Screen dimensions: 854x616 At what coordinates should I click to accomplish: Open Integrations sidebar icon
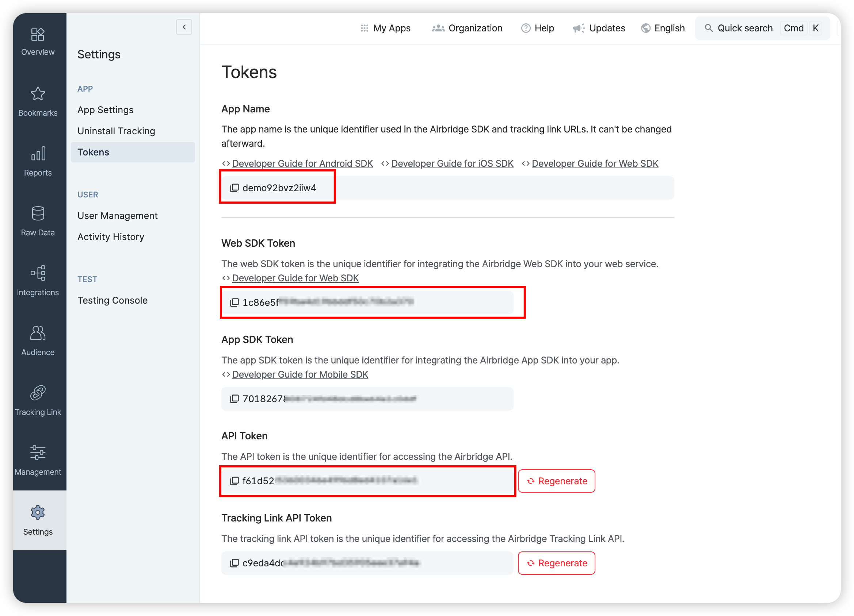pyautogui.click(x=38, y=273)
